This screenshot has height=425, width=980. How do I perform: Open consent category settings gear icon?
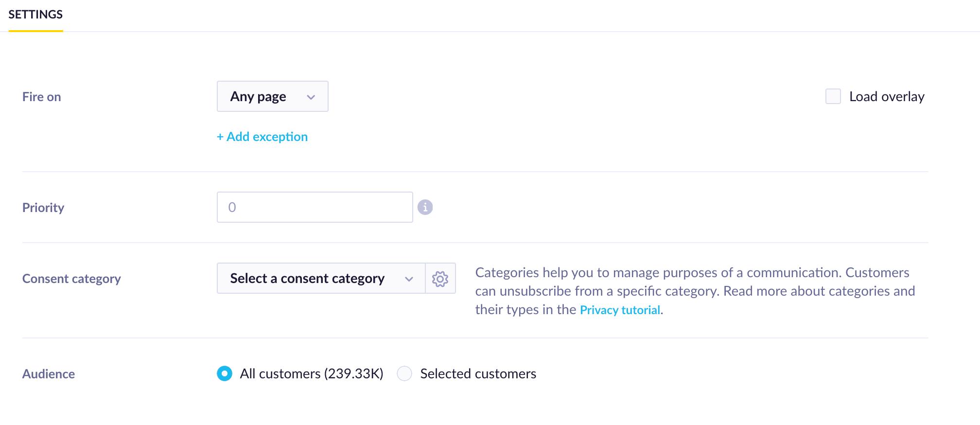pyautogui.click(x=440, y=279)
